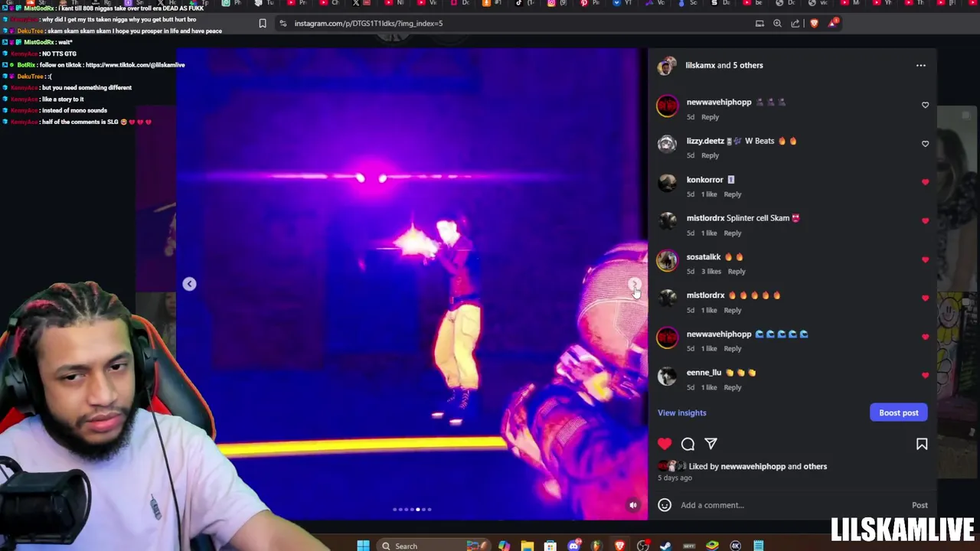Show 'others' who liked the post

815,466
